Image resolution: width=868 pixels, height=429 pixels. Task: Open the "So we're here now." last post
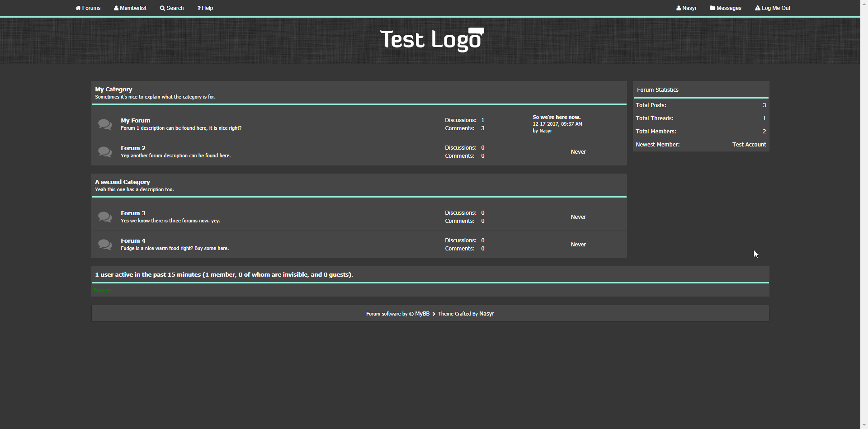click(557, 117)
